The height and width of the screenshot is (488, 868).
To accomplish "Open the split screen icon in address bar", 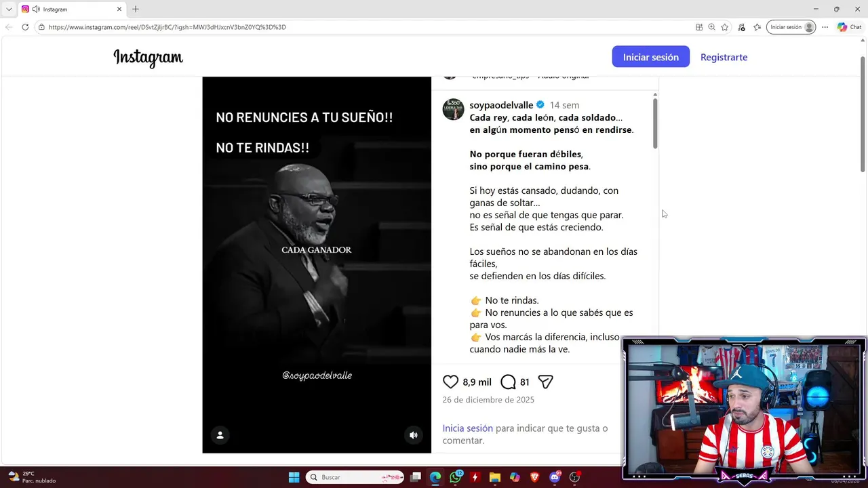I will (x=699, y=27).
